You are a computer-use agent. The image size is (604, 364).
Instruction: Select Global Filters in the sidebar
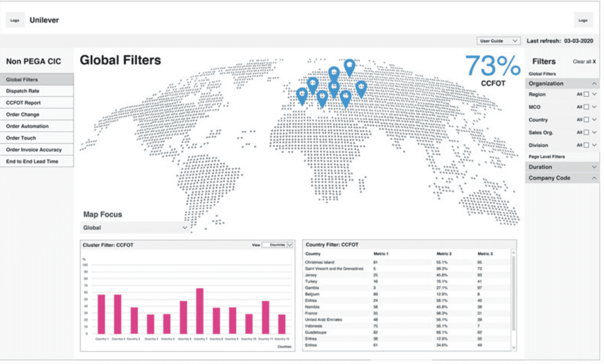pyautogui.click(x=37, y=80)
